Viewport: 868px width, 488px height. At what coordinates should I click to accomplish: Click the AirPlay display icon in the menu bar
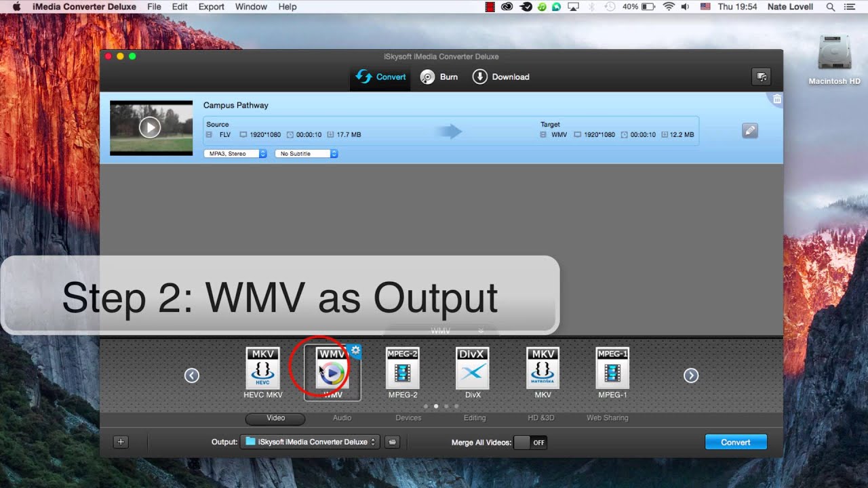click(x=574, y=7)
